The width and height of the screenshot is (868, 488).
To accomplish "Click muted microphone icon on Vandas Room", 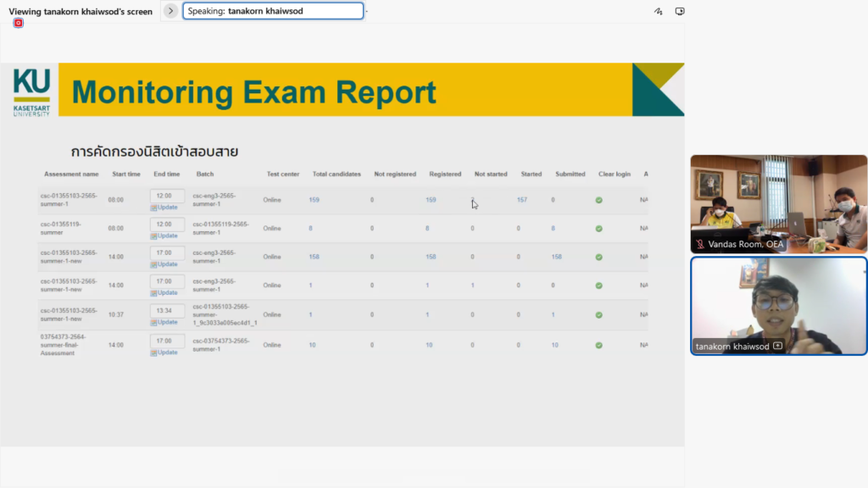I will (x=700, y=244).
